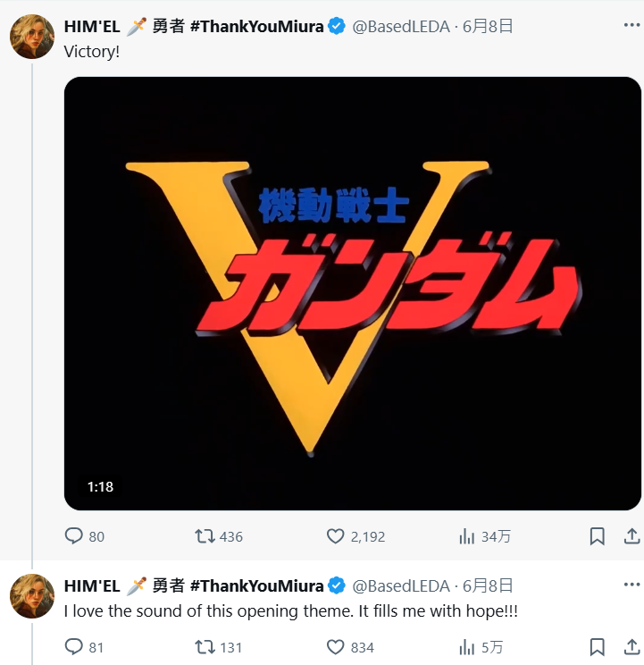Open the first tweet's profile avatar
This screenshot has width=644, height=665.
coord(32,37)
